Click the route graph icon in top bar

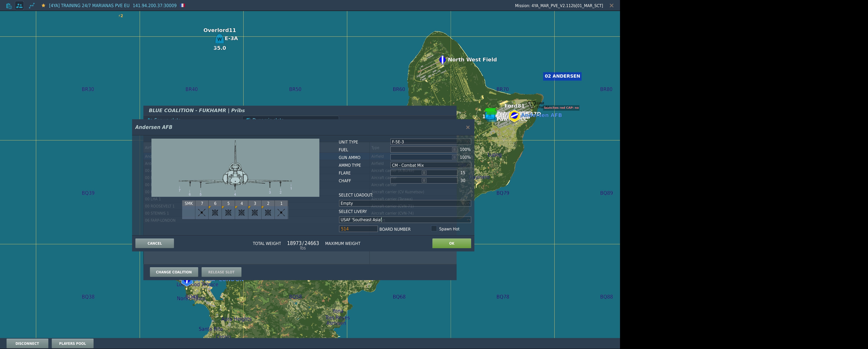32,6
